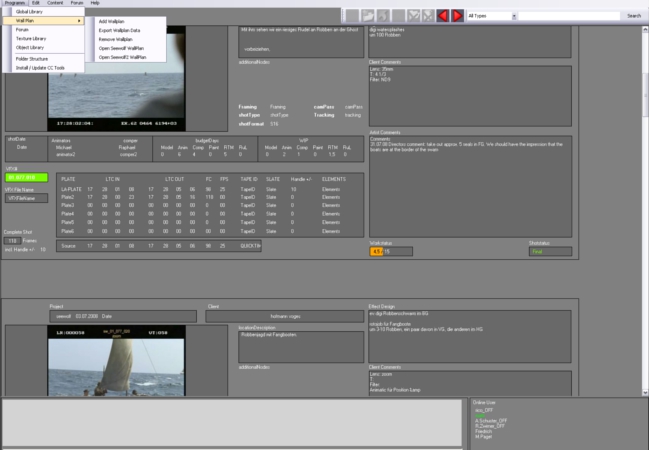
Task: Click the search text field in toolbar
Action: pos(569,16)
